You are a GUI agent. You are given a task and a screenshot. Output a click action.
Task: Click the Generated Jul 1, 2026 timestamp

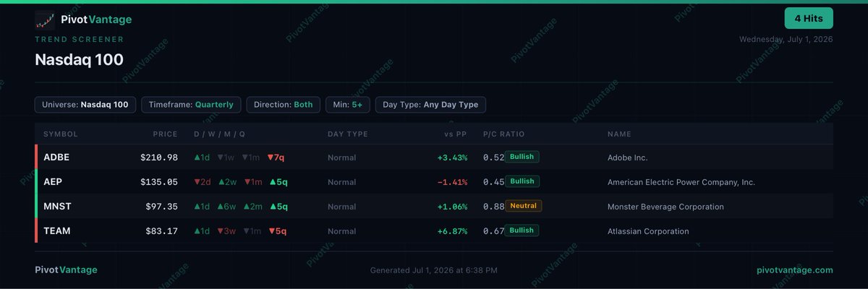point(434,270)
